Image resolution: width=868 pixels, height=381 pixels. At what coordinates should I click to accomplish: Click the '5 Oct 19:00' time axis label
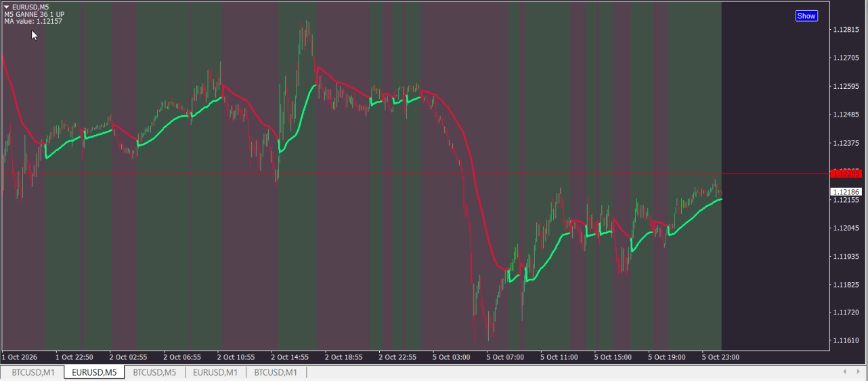(x=667, y=357)
